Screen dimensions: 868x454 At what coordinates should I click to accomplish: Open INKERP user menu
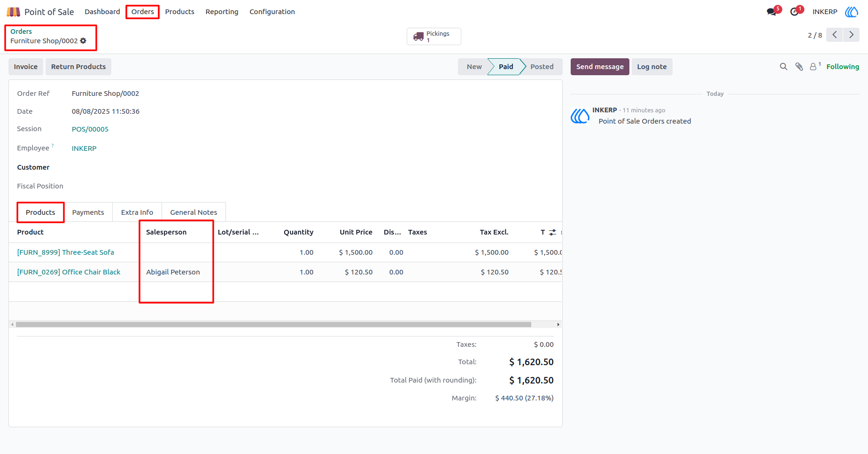(x=825, y=12)
